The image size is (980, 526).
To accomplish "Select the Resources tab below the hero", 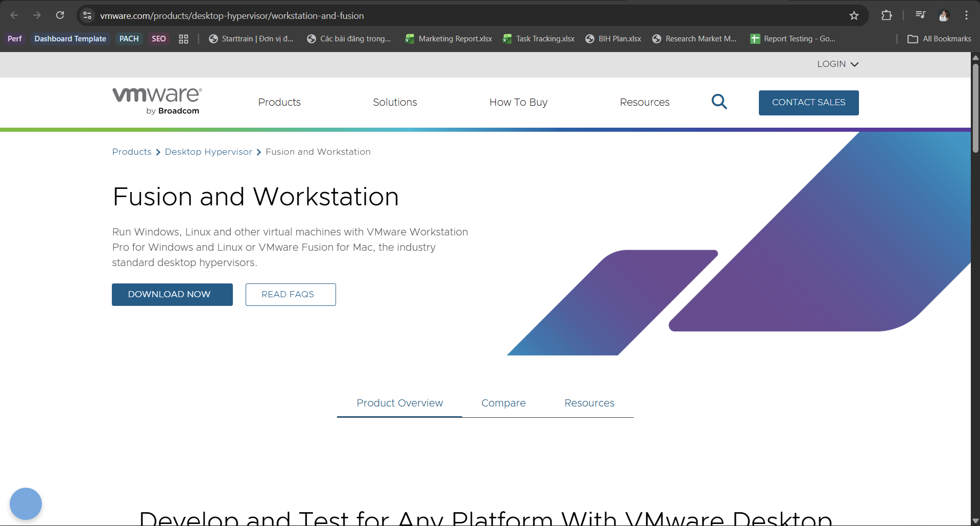I will coord(589,403).
